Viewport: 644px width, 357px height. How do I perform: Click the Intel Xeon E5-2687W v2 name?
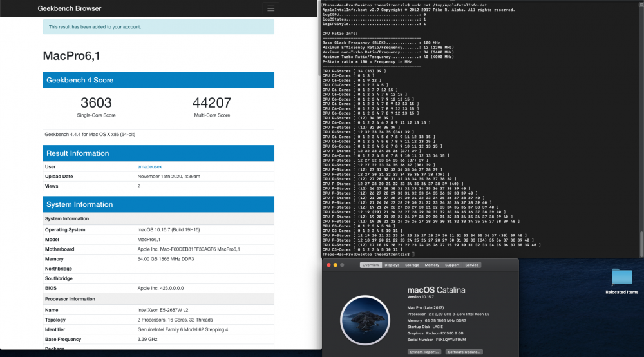coord(163,310)
